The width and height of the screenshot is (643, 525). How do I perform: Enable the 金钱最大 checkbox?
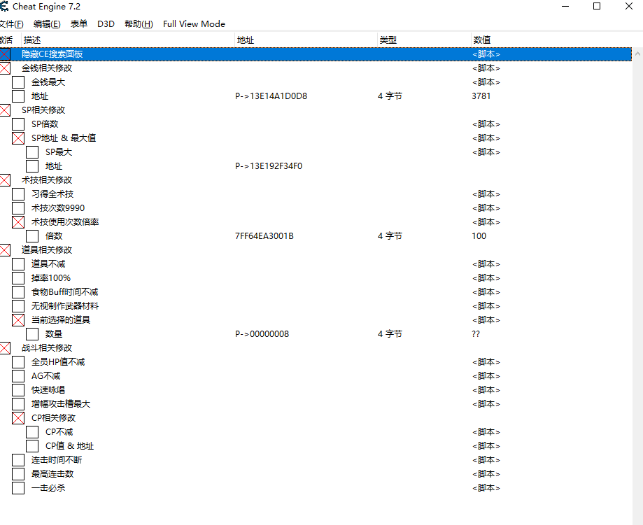pyautogui.click(x=18, y=82)
